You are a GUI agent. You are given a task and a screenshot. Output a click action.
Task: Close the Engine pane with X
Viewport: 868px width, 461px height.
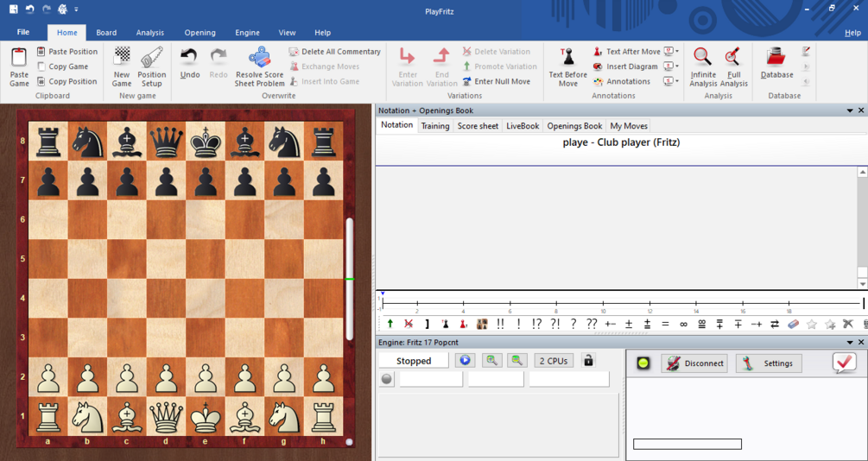pos(861,343)
